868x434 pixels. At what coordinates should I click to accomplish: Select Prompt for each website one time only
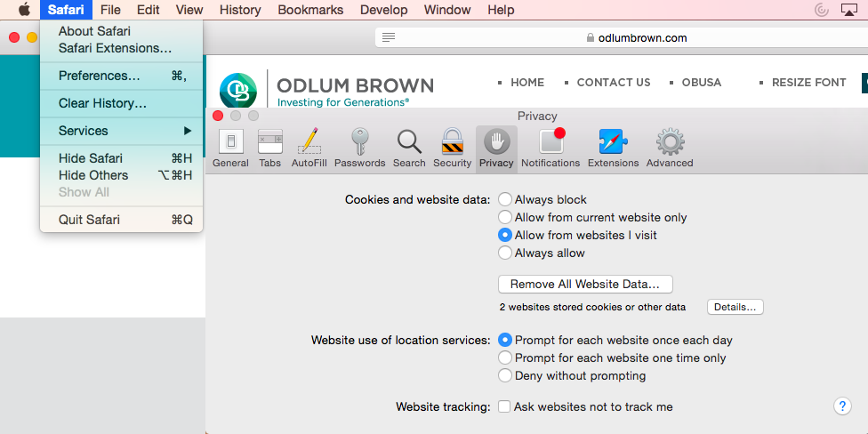click(x=505, y=358)
